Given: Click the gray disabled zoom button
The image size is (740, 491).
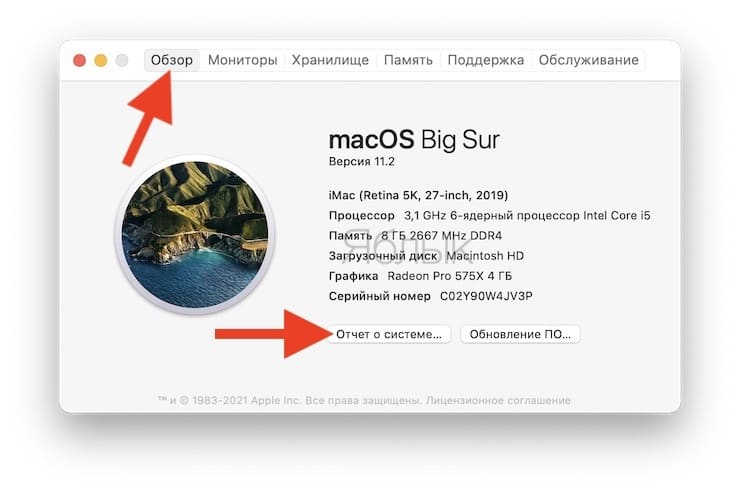Looking at the screenshot, I should click(x=122, y=60).
